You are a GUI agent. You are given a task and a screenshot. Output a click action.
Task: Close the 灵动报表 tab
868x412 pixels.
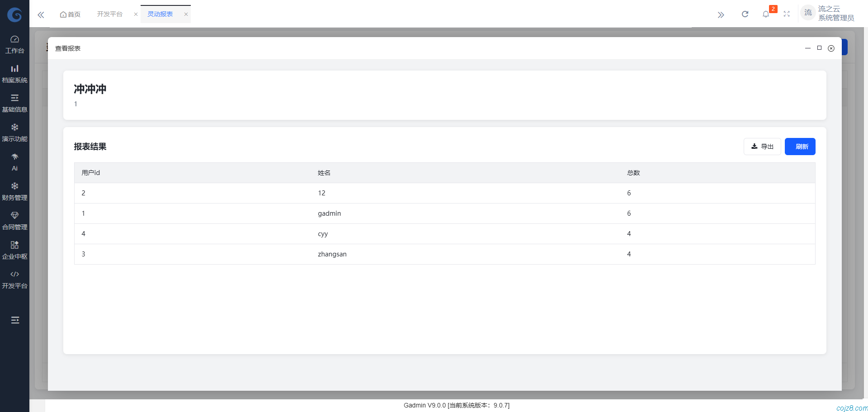click(186, 14)
